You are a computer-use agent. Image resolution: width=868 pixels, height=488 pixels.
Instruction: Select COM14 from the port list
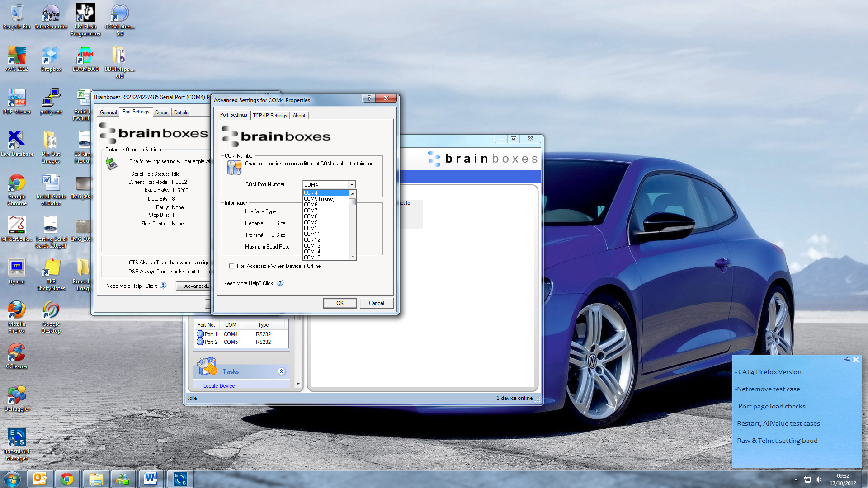312,251
